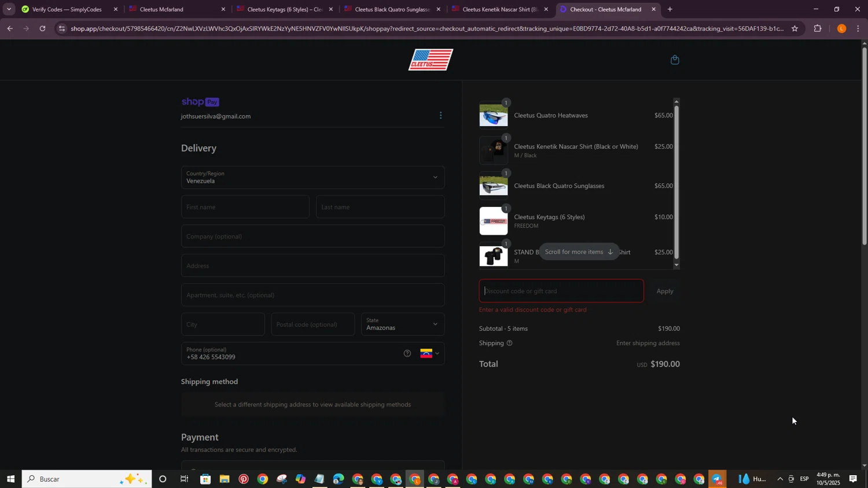The height and width of the screenshot is (488, 868).
Task: Click the Cleetus Keytags thumbnail
Action: pos(494,221)
